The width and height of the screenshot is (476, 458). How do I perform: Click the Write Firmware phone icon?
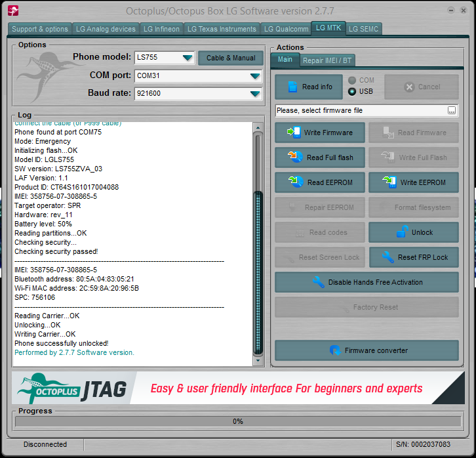[x=294, y=133]
